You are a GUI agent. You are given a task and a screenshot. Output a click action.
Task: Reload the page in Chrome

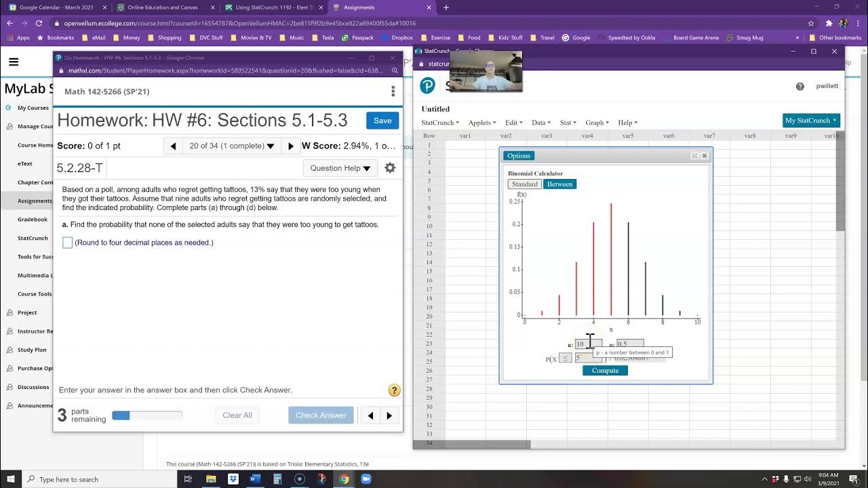(x=39, y=23)
